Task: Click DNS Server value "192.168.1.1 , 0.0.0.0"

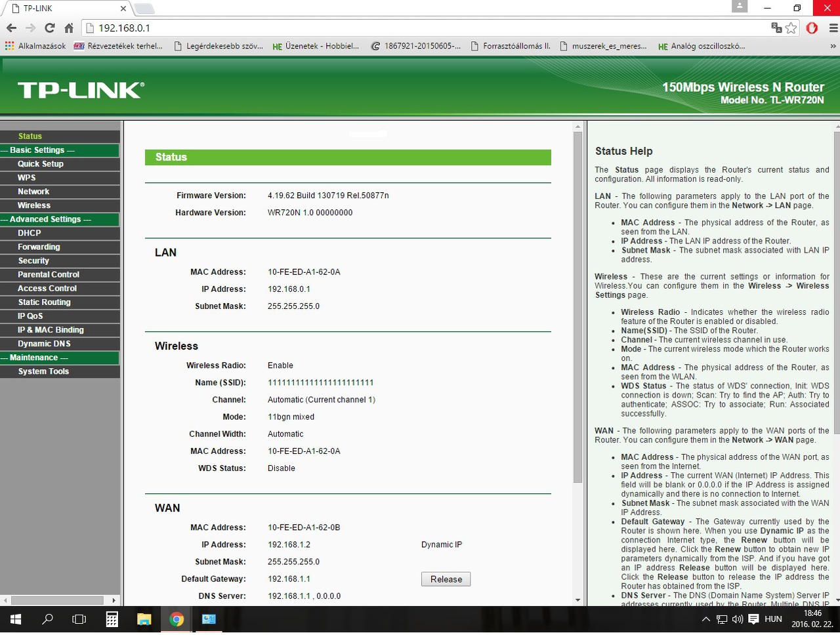Action: tap(304, 596)
